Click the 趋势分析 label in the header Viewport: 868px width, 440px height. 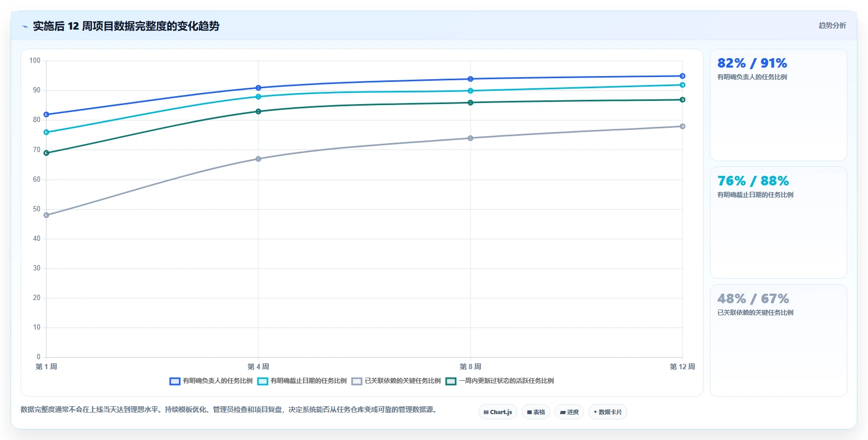point(832,25)
